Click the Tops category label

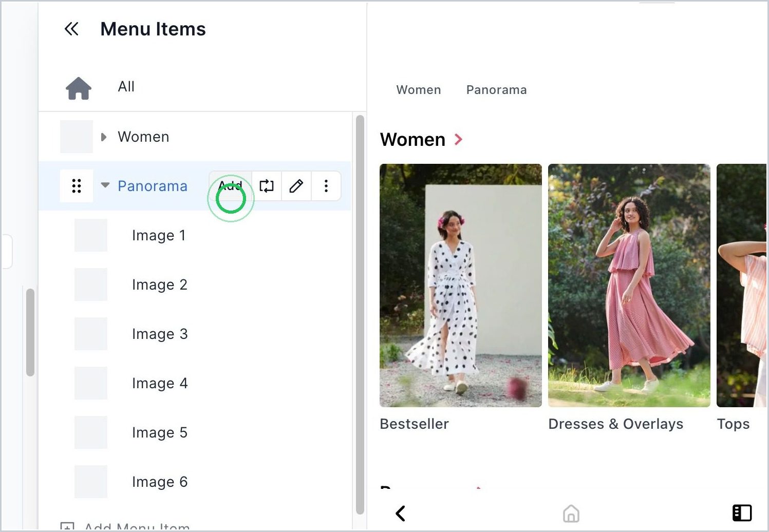[x=734, y=424]
